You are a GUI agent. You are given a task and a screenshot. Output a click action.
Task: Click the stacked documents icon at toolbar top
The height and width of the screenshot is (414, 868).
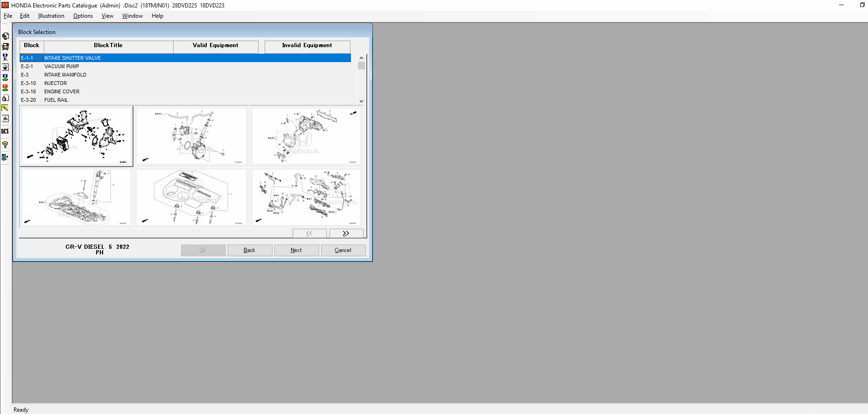click(x=5, y=36)
